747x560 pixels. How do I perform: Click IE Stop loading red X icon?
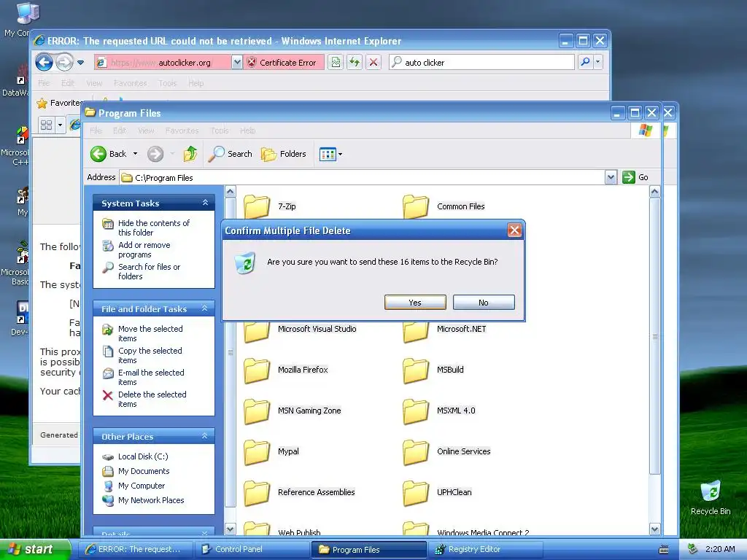(373, 63)
